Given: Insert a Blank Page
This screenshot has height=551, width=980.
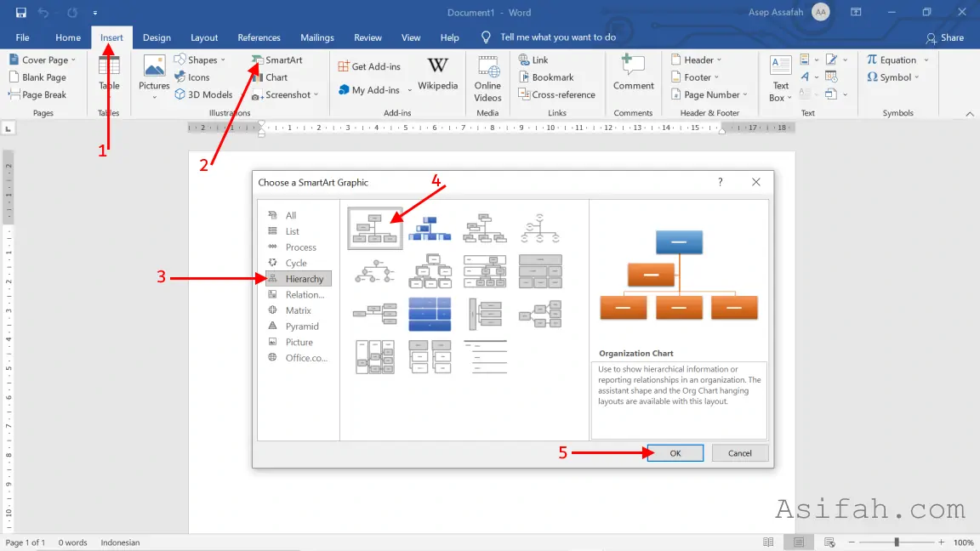Looking at the screenshot, I should pyautogui.click(x=37, y=77).
